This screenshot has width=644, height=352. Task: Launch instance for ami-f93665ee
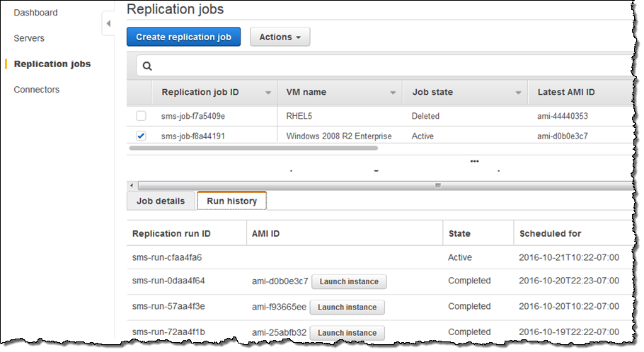tap(347, 307)
